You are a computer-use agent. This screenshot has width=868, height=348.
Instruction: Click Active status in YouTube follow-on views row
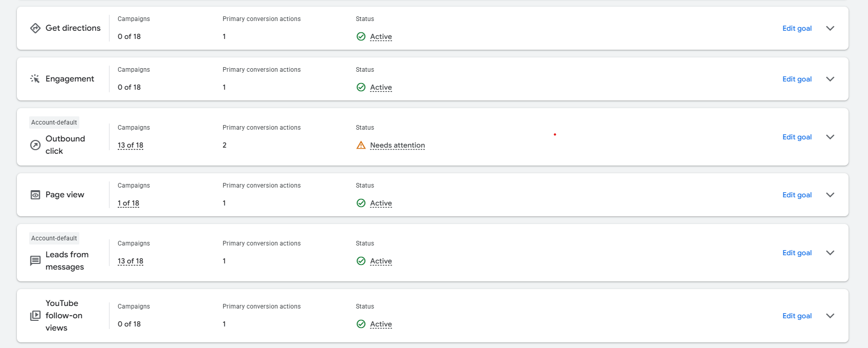381,324
